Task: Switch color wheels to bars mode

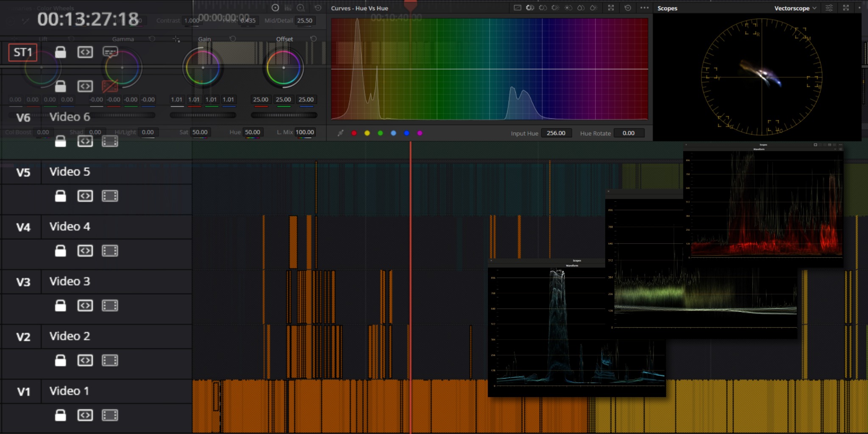Action: (x=288, y=8)
